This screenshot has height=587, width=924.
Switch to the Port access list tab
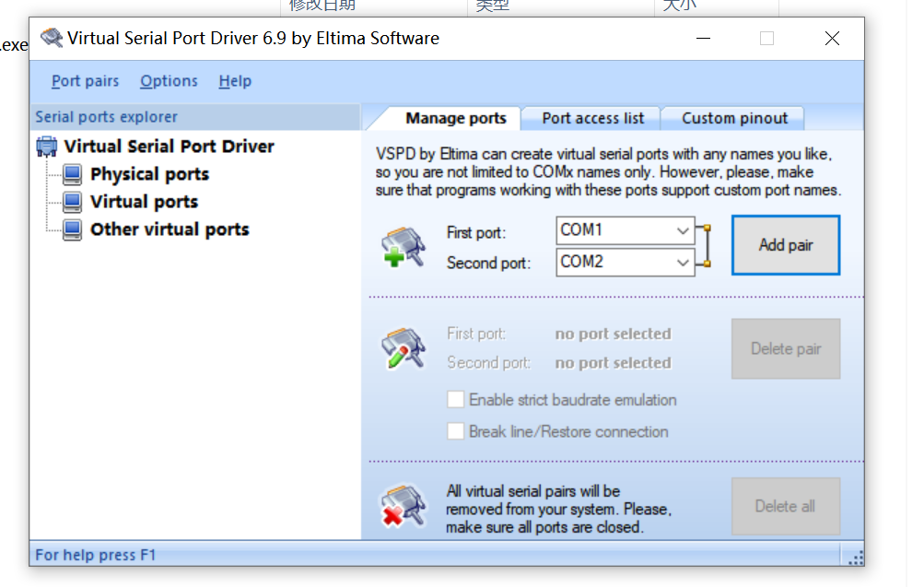pyautogui.click(x=593, y=119)
